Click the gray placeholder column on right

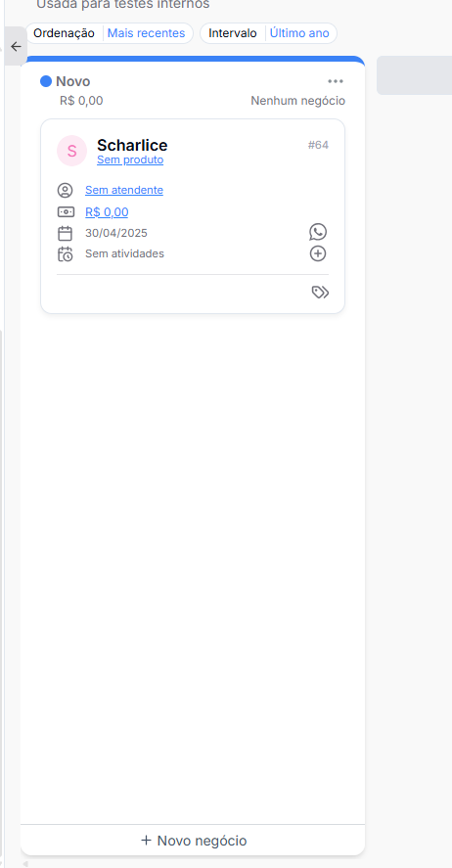[415, 75]
